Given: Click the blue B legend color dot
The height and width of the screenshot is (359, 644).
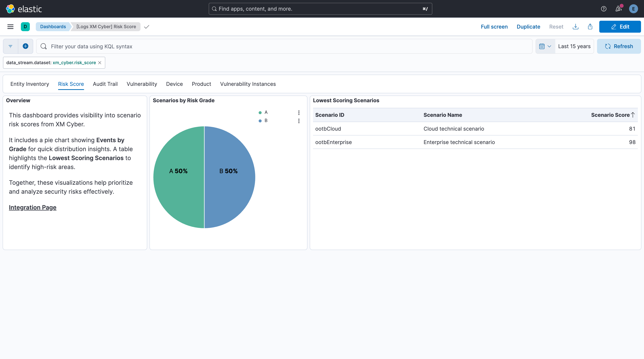Looking at the screenshot, I should (x=260, y=121).
